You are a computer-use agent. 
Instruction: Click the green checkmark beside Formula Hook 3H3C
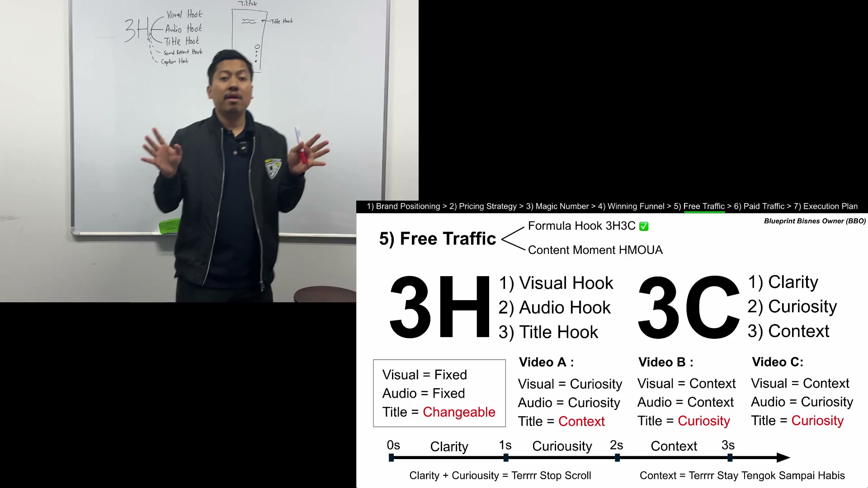click(644, 226)
